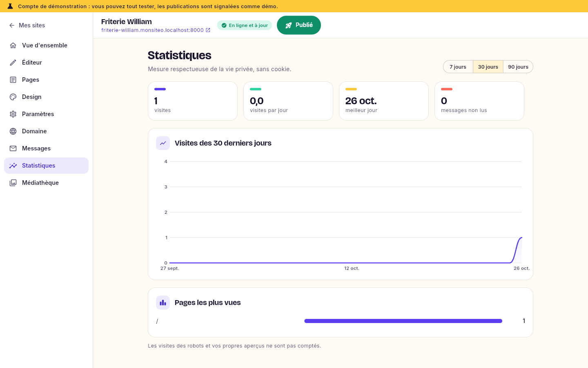Screen dimensions: 588x368
Task: Click the count 1 in Pages les plus vues
Action: (523, 321)
